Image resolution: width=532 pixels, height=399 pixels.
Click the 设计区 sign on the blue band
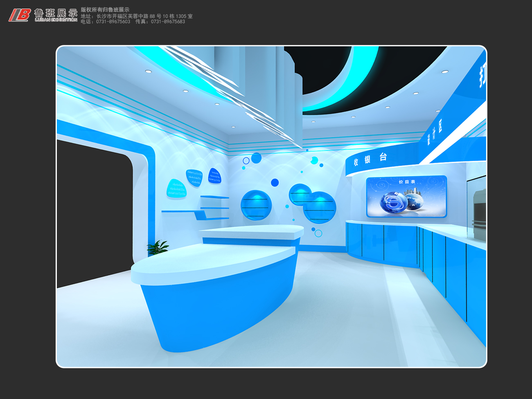click(434, 133)
